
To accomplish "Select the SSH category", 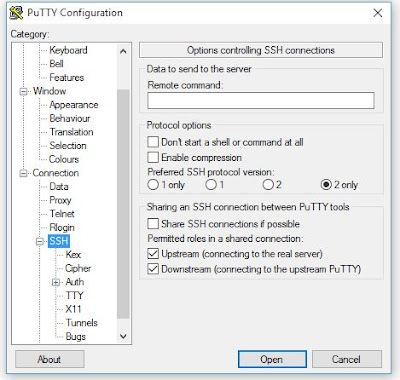I will (59, 241).
